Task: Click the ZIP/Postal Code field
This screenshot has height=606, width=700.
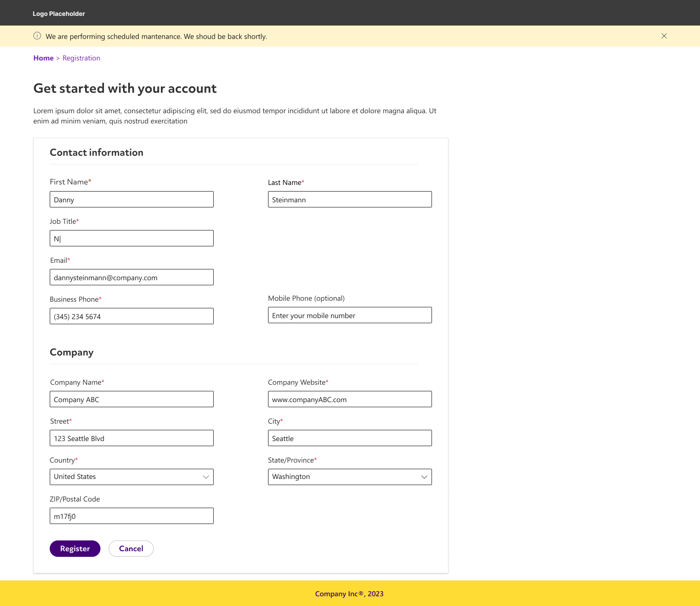Action: 132,516
